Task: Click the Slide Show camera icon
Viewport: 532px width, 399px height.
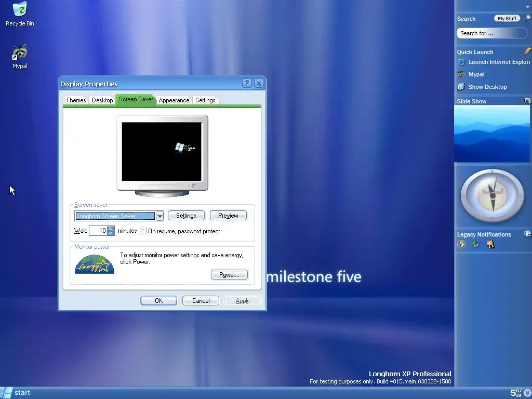Action: point(527,101)
